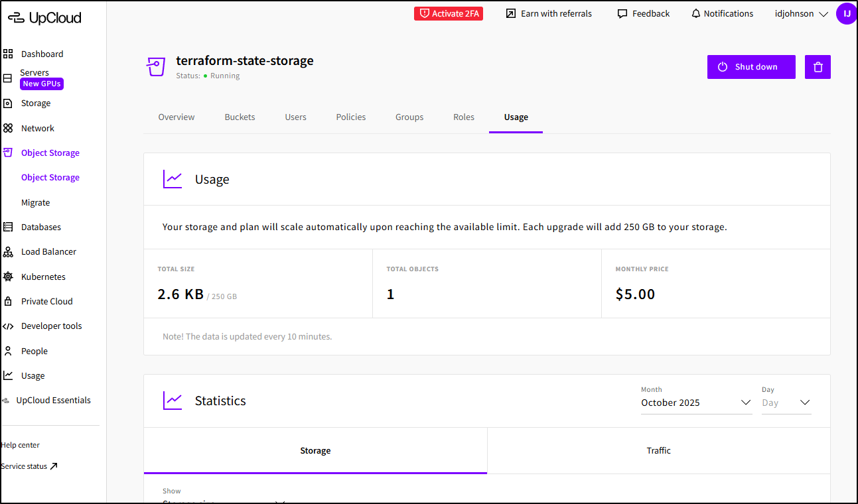This screenshot has height=504, width=858.
Task: Switch to the Buckets tab
Action: pyautogui.click(x=240, y=117)
